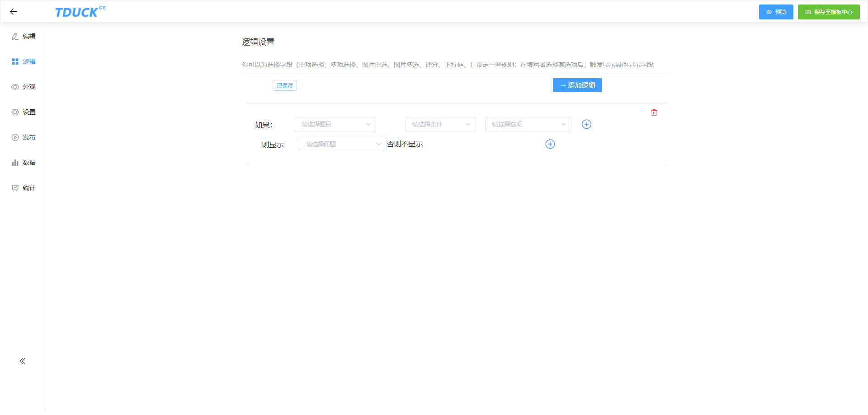Open the 请选择选项 dropdown
The width and height of the screenshot is (868, 415).
[x=528, y=124]
